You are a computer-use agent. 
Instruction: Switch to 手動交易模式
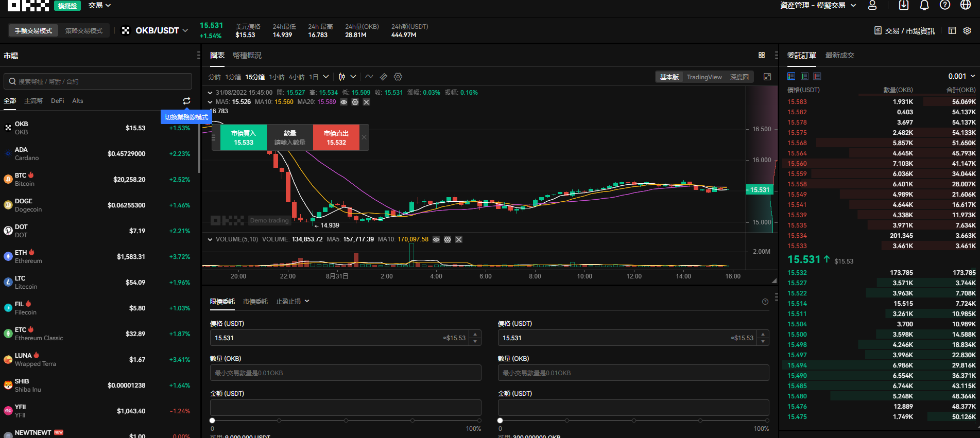(x=33, y=31)
